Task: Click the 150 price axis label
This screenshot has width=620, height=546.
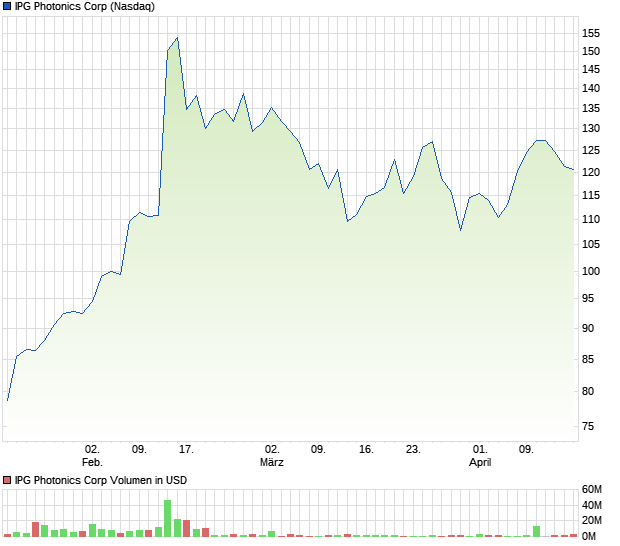Action: click(591, 51)
